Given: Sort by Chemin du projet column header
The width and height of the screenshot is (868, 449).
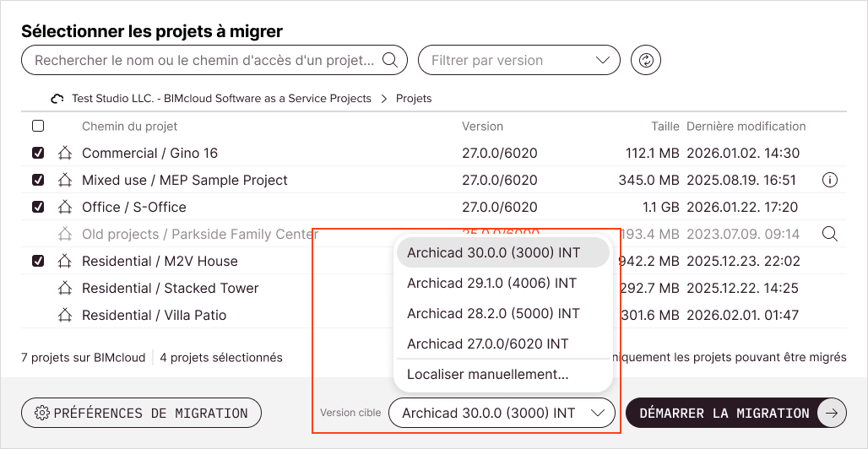Looking at the screenshot, I should click(x=129, y=127).
